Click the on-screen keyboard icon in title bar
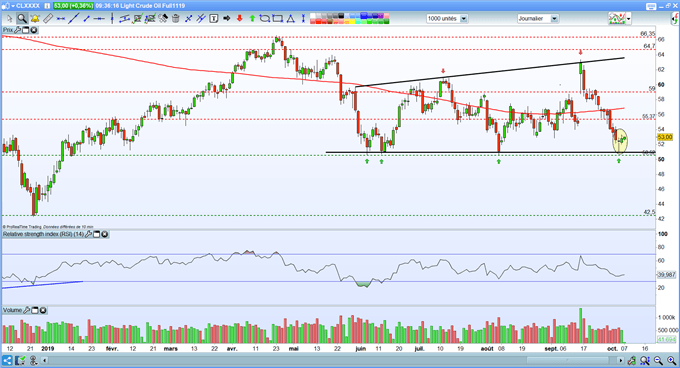Screen dimensions: 680x368 (651, 6)
